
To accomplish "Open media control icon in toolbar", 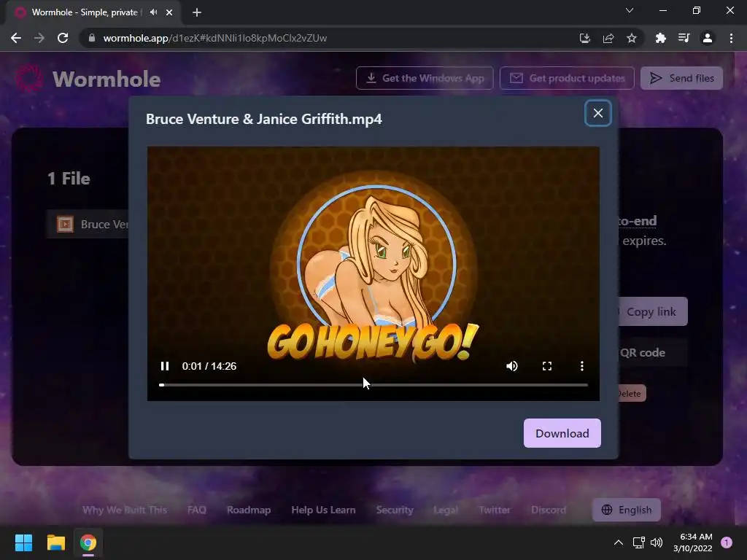I will click(684, 38).
